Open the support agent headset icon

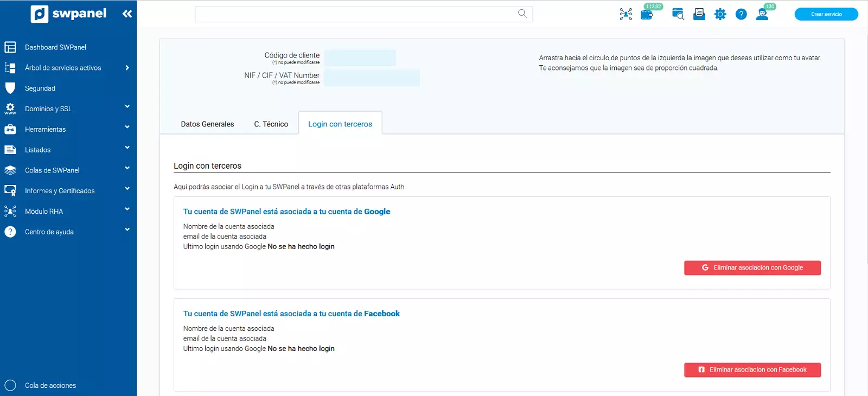tap(762, 14)
